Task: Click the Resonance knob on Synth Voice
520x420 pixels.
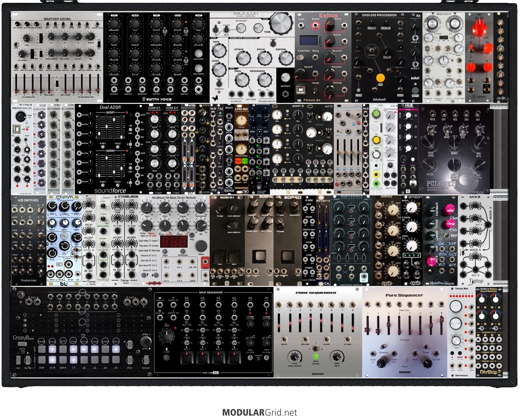Action: (x=156, y=38)
